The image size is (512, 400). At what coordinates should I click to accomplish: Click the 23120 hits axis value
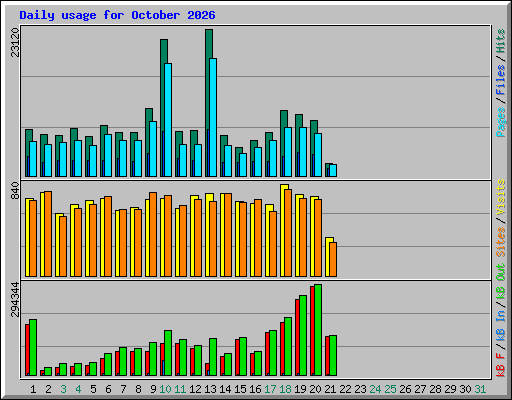tap(15, 42)
